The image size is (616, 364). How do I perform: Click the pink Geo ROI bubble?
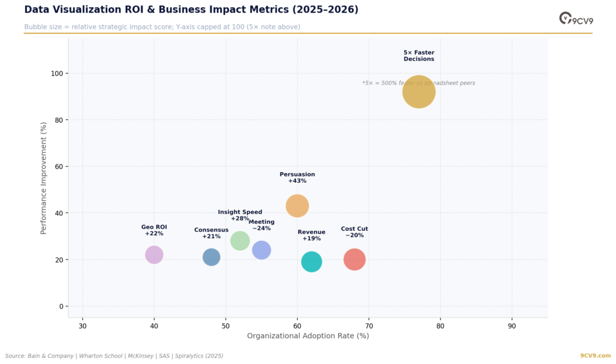pos(154,254)
